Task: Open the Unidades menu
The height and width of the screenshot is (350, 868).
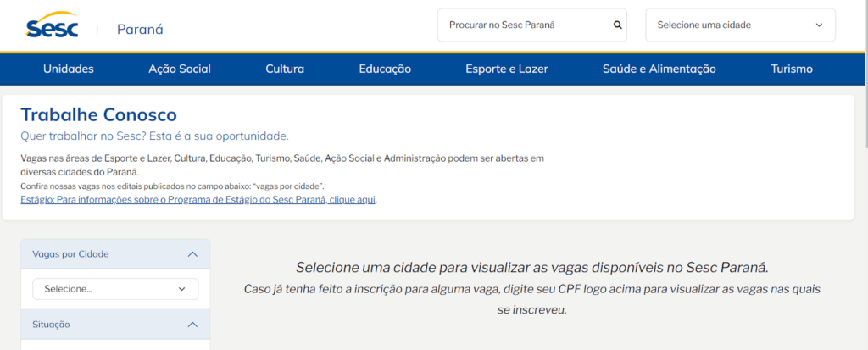Action: coord(69,69)
